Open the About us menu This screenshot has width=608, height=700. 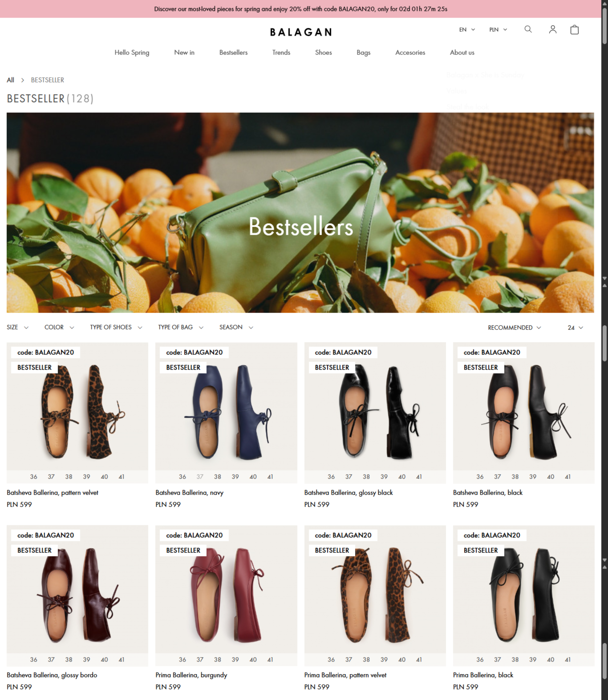pos(462,53)
